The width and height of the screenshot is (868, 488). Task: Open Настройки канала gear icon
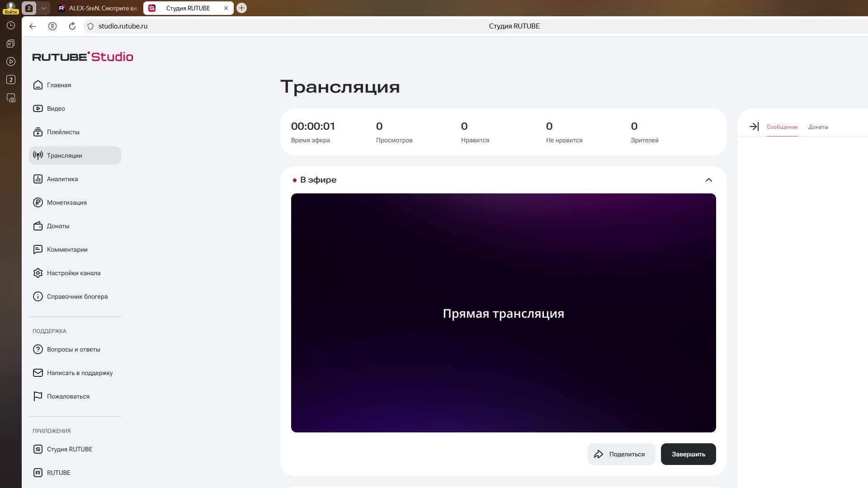coord(38,273)
